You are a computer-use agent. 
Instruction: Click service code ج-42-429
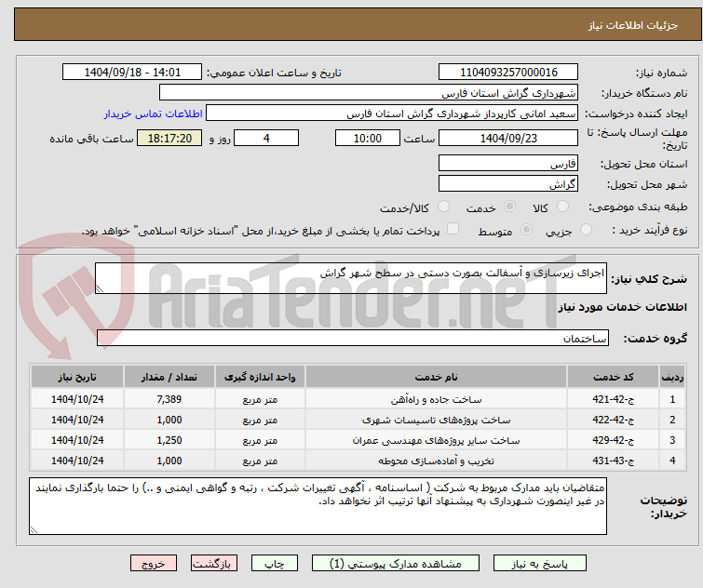pyautogui.click(x=613, y=440)
